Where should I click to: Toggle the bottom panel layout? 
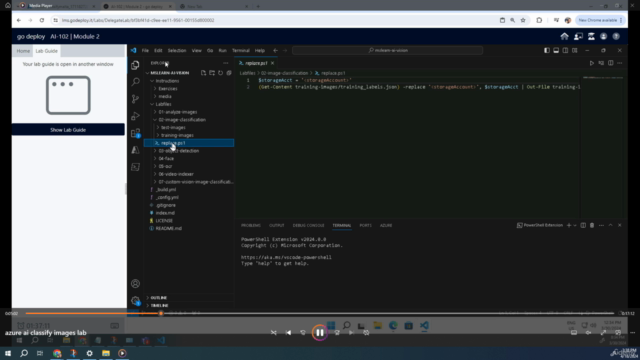point(556,51)
